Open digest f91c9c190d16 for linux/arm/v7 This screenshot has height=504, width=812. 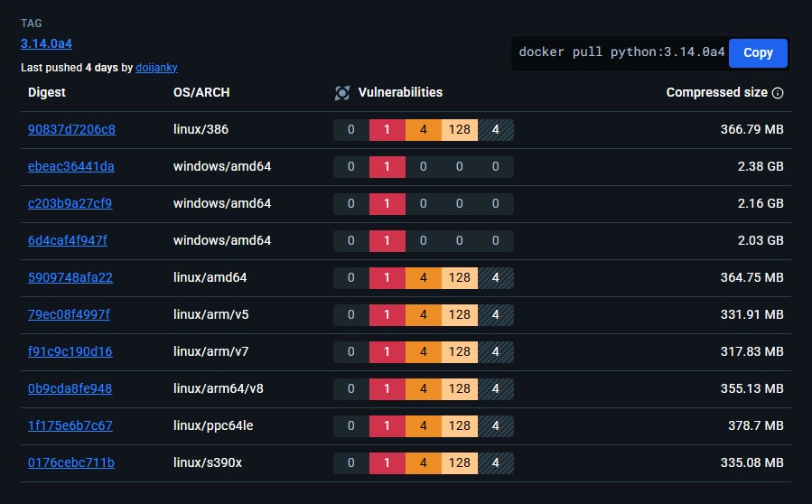[x=70, y=351]
